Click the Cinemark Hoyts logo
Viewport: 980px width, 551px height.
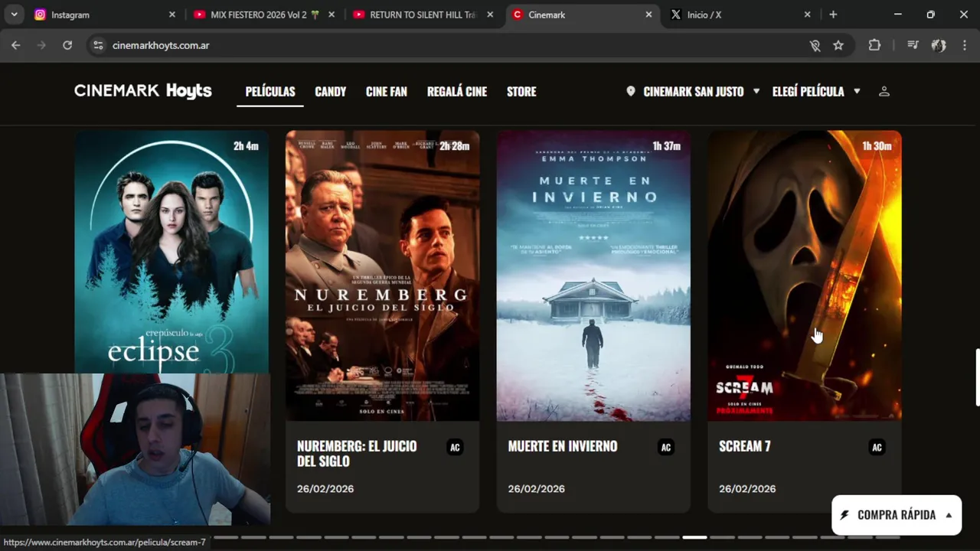[143, 91]
